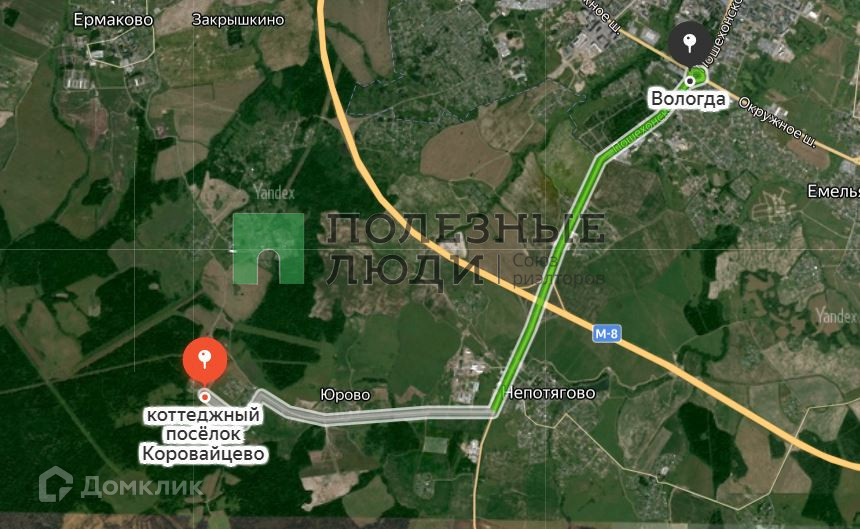Click the red Коровайцево destination pin
This screenshot has height=529, width=860.
[205, 361]
